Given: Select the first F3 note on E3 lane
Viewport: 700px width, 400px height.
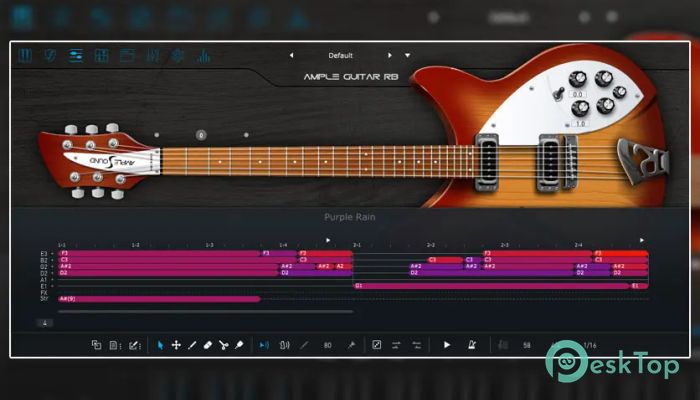Looking at the screenshot, I should tap(159, 253).
